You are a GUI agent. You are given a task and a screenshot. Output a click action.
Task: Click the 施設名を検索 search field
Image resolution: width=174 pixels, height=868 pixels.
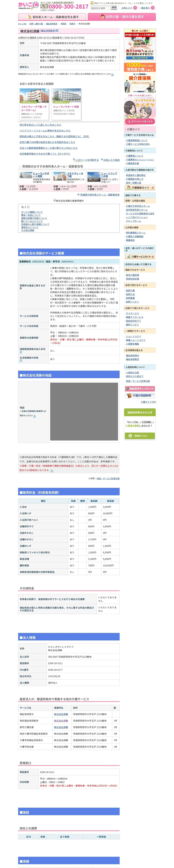click(x=100, y=8)
